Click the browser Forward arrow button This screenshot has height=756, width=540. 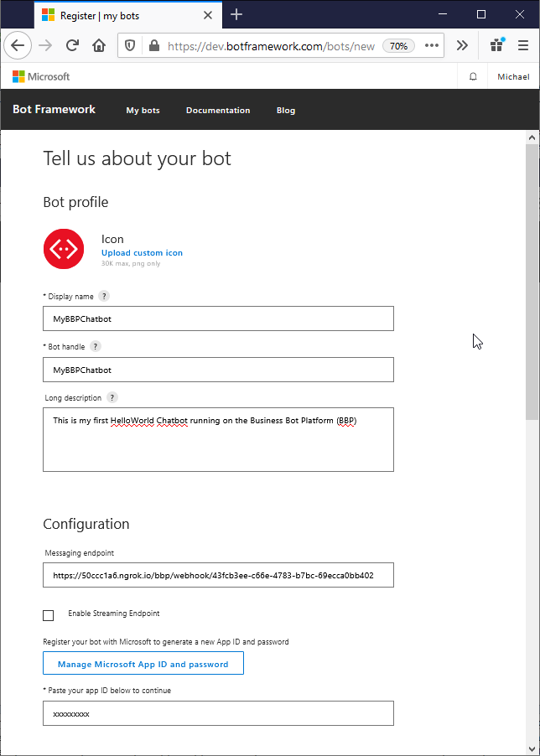tap(45, 46)
